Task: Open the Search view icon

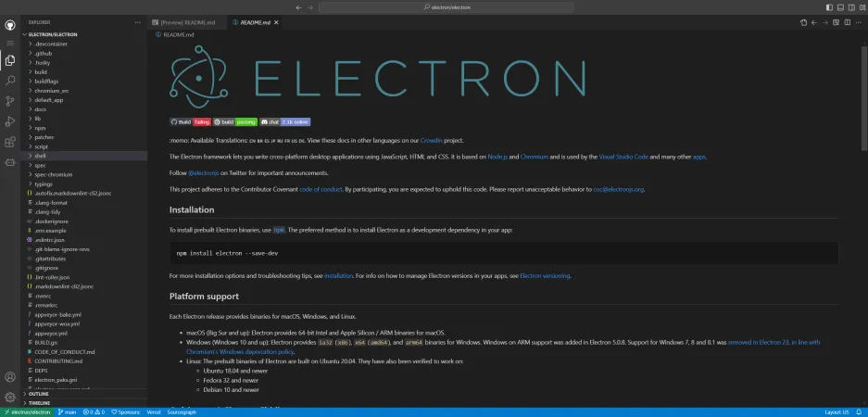Action: tap(10, 81)
